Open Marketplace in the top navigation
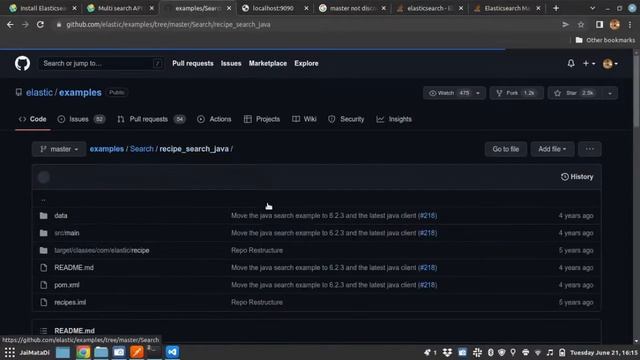 tap(268, 63)
